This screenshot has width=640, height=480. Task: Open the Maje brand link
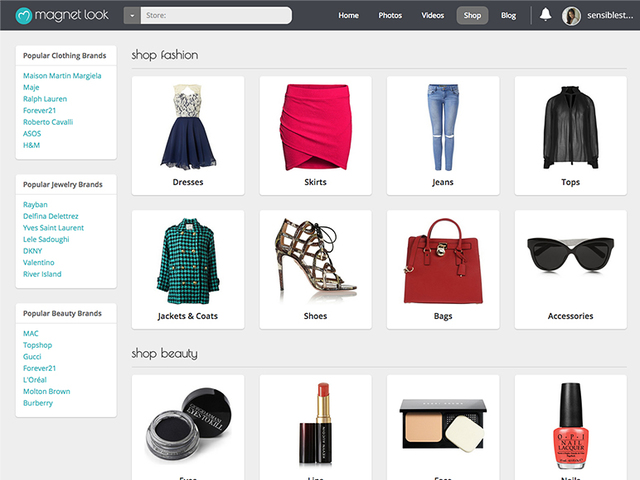(x=31, y=87)
